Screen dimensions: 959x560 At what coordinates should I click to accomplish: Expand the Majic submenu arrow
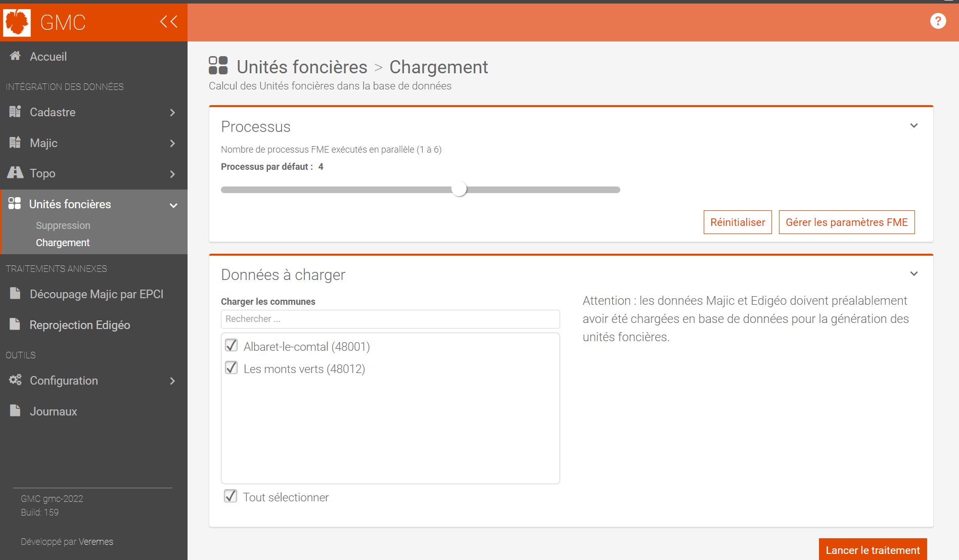coord(172,144)
